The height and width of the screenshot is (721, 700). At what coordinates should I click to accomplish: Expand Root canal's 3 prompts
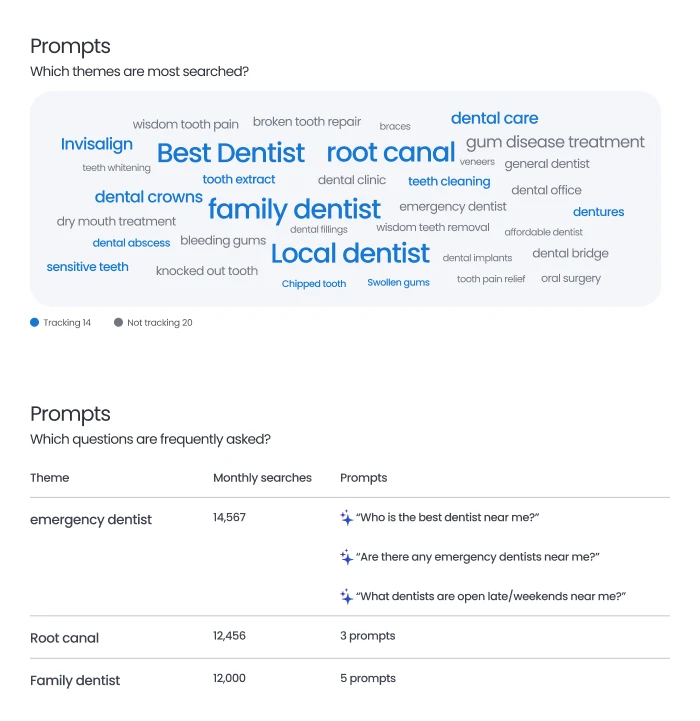pos(367,636)
